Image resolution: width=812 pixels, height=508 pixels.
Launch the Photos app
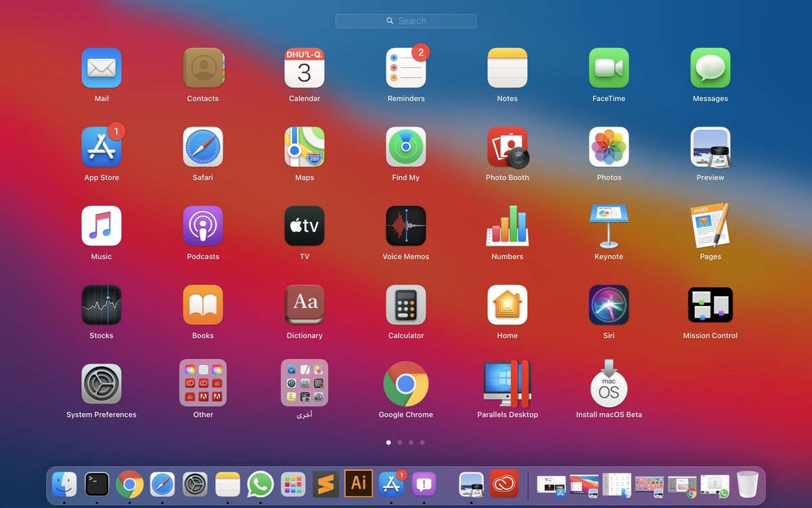[609, 147]
